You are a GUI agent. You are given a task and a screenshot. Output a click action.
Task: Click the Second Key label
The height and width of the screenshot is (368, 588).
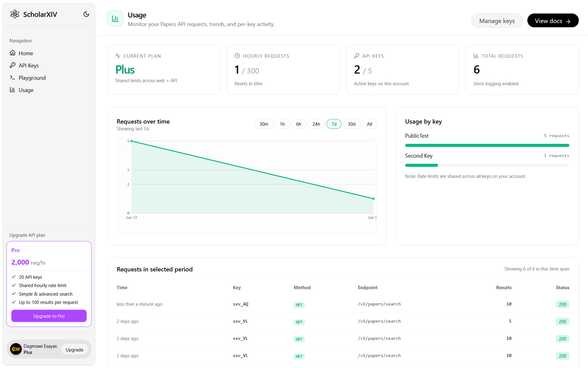pos(419,155)
